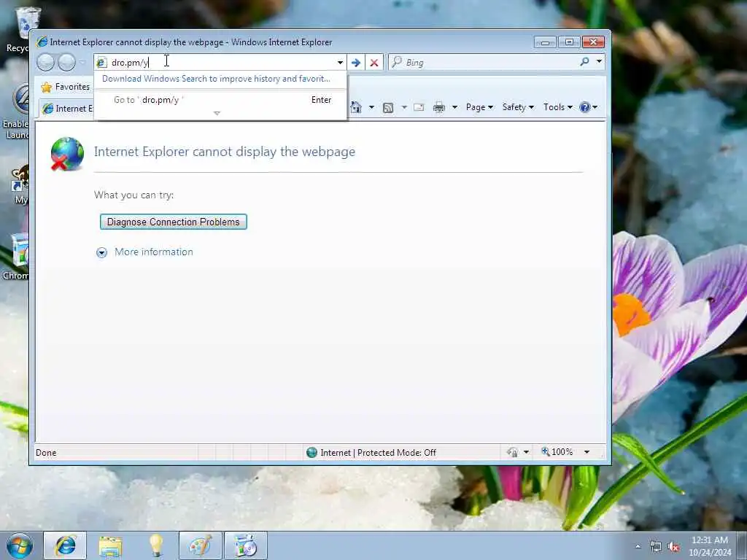Click the Help question mark icon
The height and width of the screenshot is (560, 747).
585,107
